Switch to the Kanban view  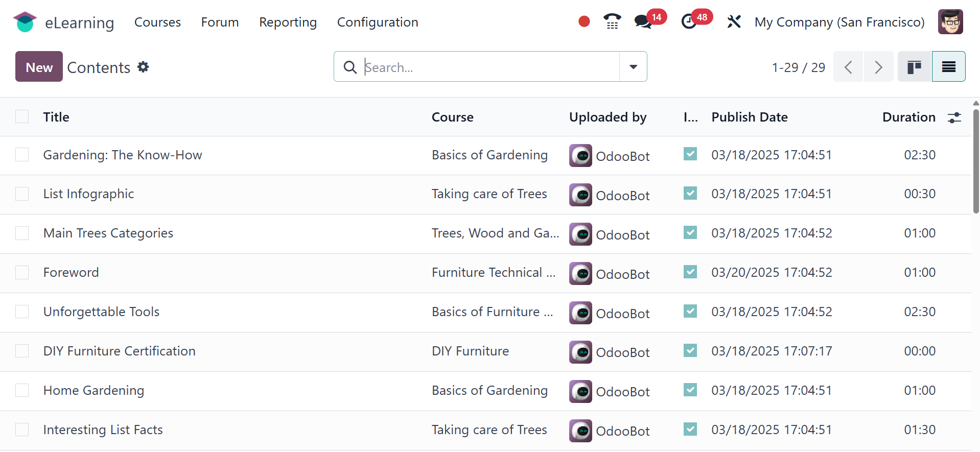coord(915,66)
